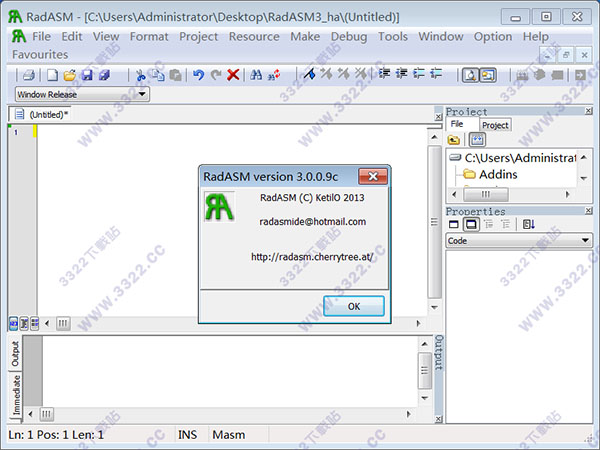
Task: Click the red Delete X icon
Action: tap(233, 75)
